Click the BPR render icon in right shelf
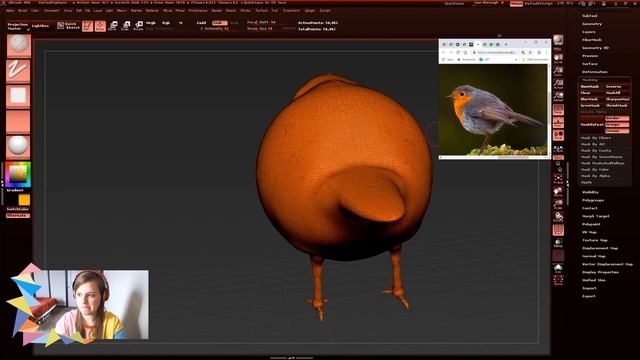640x360 pixels. click(558, 42)
